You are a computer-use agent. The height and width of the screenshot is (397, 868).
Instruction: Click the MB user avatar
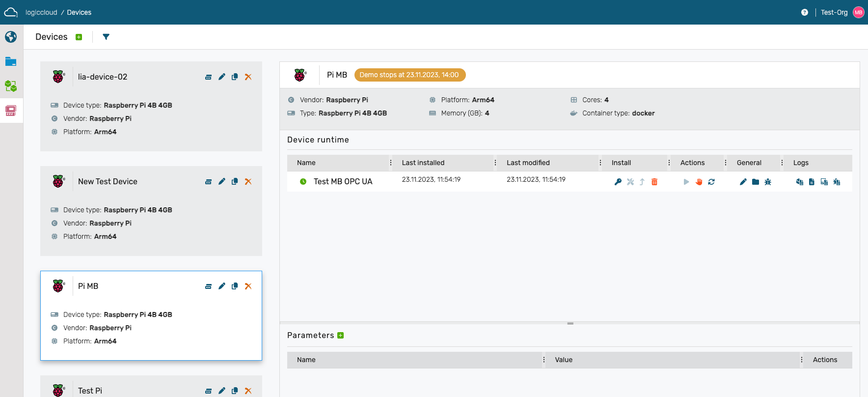858,12
